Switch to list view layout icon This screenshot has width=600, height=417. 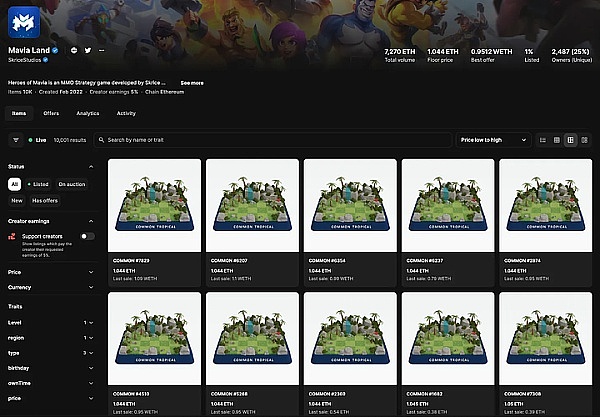click(x=543, y=141)
